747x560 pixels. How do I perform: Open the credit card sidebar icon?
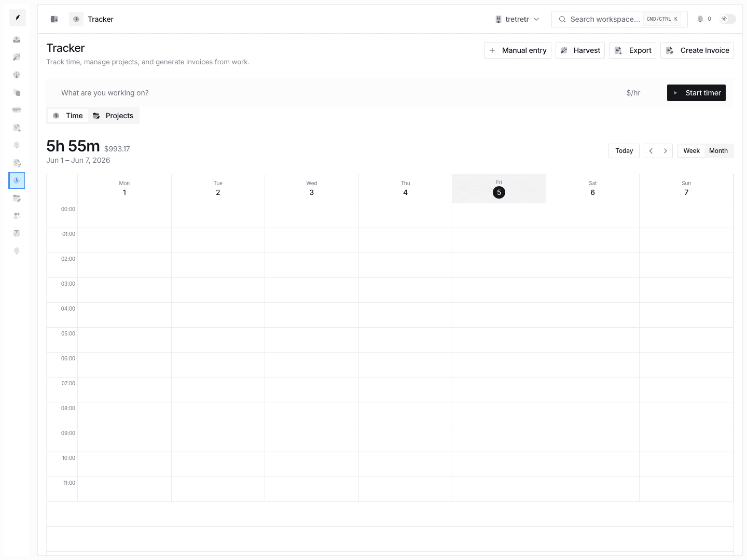(17, 110)
